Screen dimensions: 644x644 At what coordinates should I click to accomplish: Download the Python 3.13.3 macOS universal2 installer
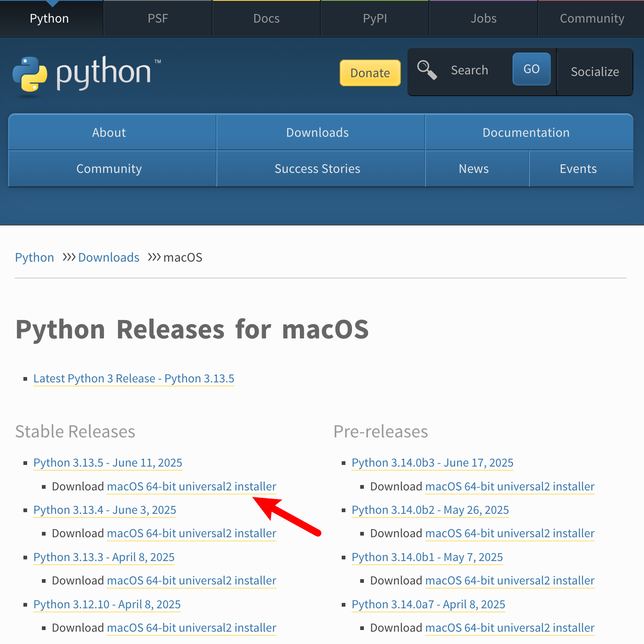click(x=192, y=580)
